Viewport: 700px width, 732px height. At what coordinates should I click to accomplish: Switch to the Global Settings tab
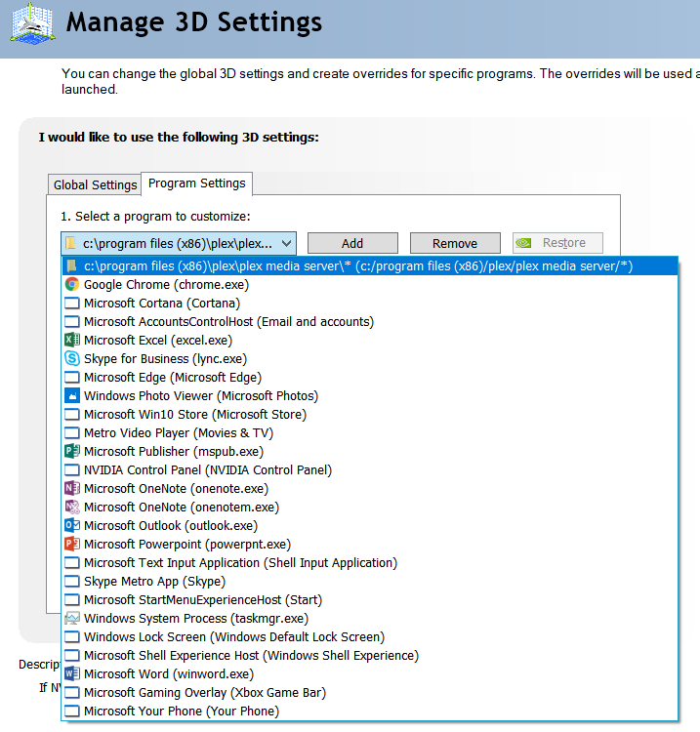coord(95,184)
